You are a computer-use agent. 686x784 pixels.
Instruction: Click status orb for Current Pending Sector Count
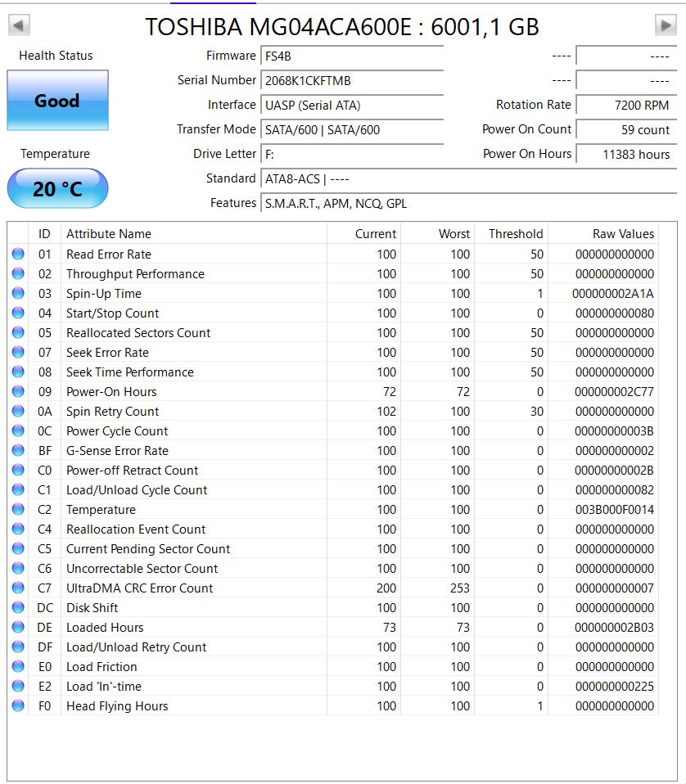(18, 548)
